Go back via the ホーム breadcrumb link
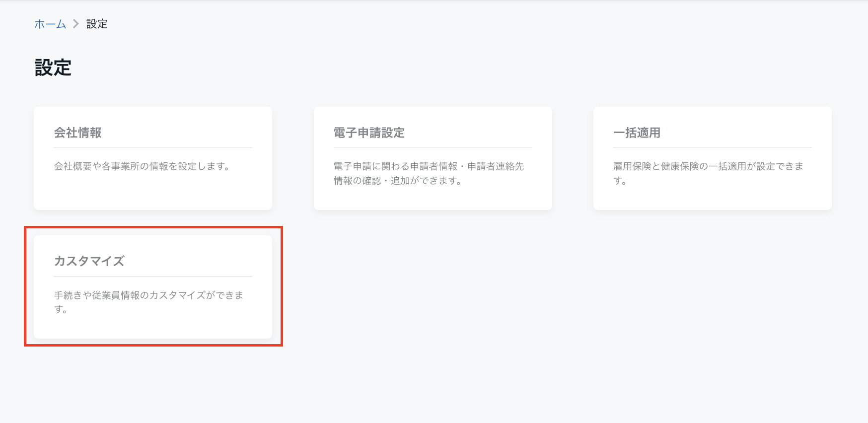Screen dimensions: 868x423 click(50, 24)
